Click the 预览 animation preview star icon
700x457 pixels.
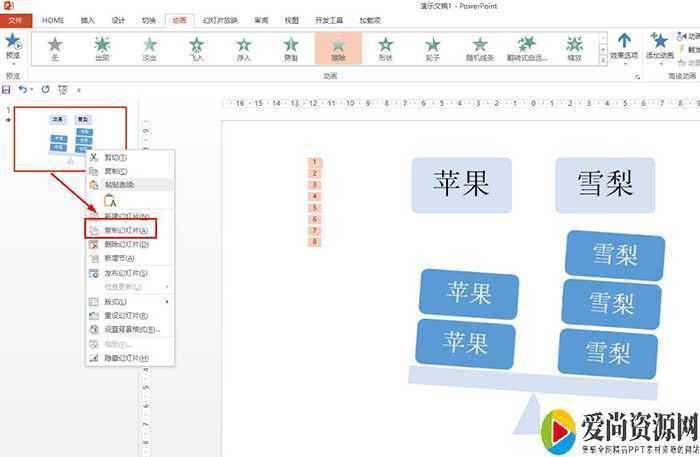click(13, 42)
